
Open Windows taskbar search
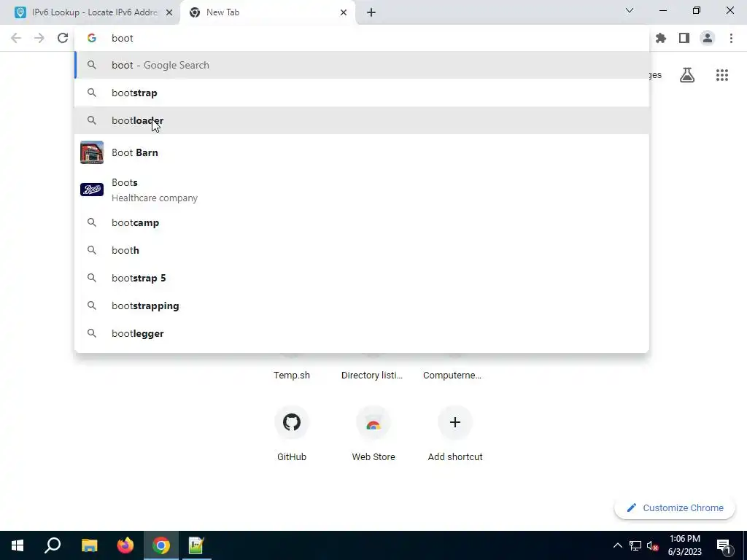coord(53,545)
